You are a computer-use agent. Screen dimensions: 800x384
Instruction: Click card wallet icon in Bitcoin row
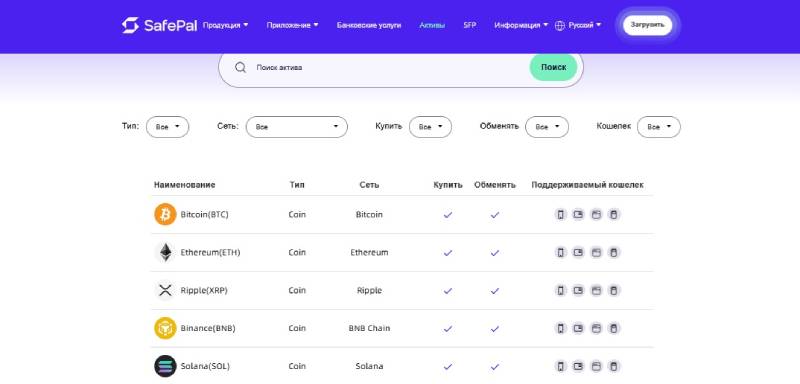tap(578, 215)
